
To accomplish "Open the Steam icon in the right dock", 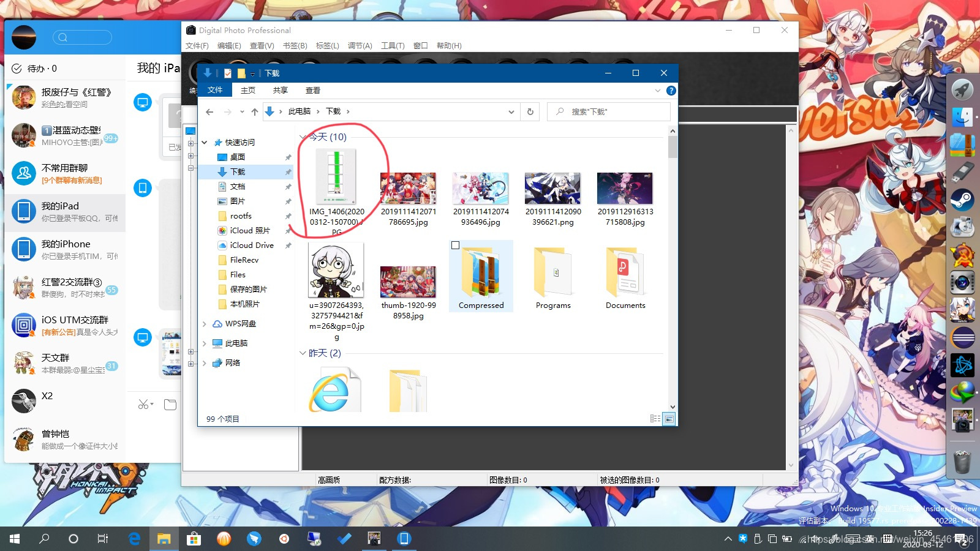I will 962,200.
